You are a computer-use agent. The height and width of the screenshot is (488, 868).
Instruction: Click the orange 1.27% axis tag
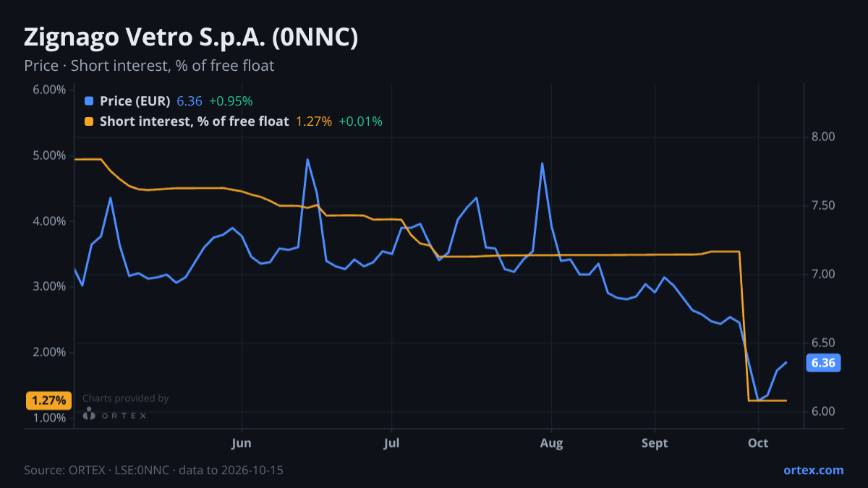(x=49, y=400)
